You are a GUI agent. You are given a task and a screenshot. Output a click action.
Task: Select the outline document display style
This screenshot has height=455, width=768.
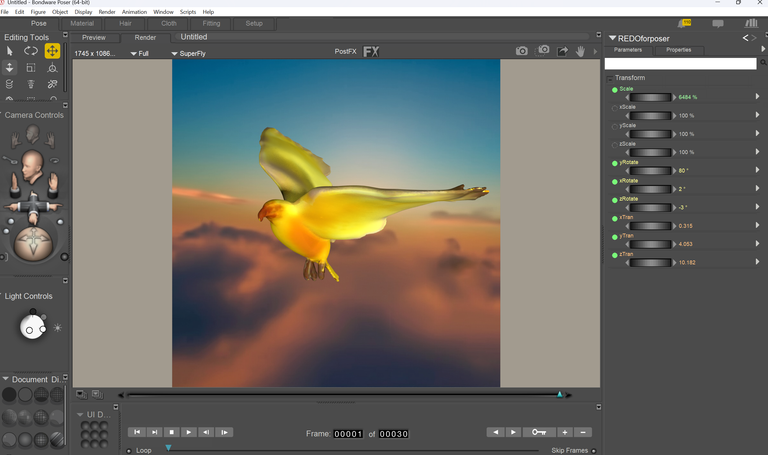pyautogui.click(x=25, y=394)
